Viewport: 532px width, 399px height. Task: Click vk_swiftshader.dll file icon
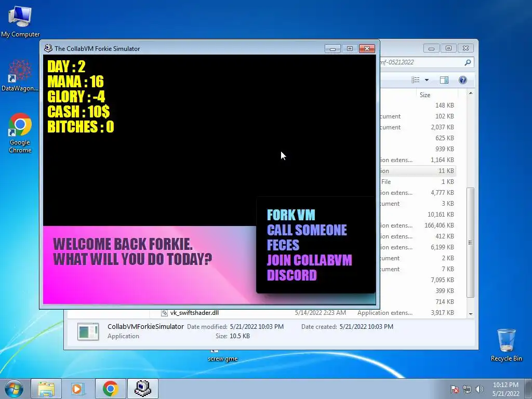(165, 313)
